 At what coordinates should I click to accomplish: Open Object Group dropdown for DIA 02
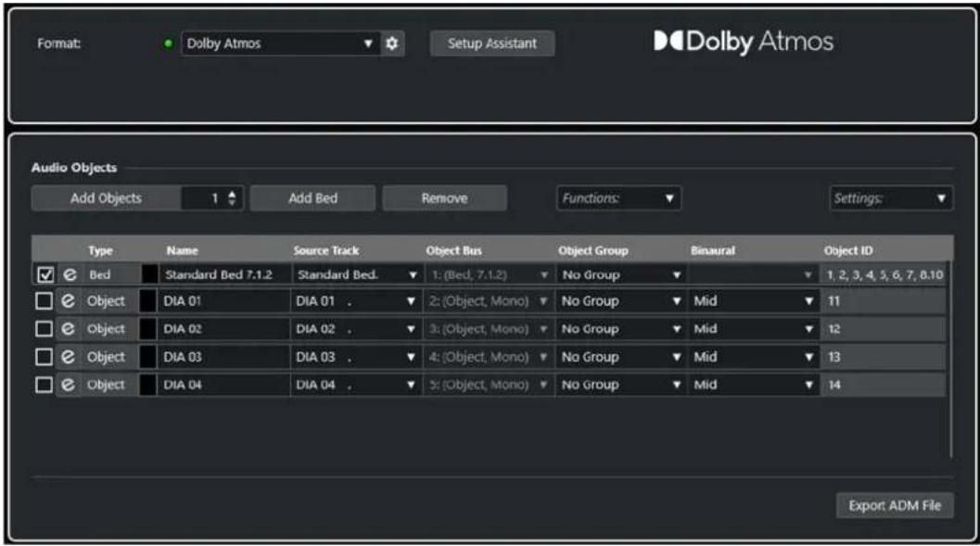(620, 328)
